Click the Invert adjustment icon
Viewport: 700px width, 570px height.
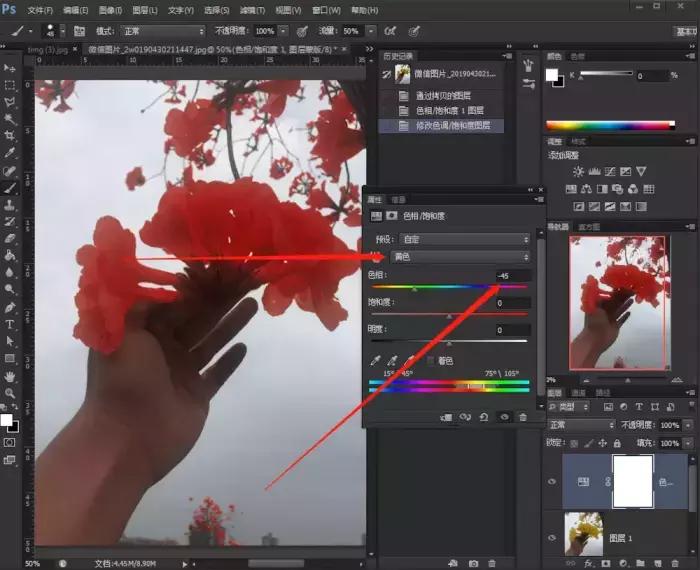coord(579,207)
